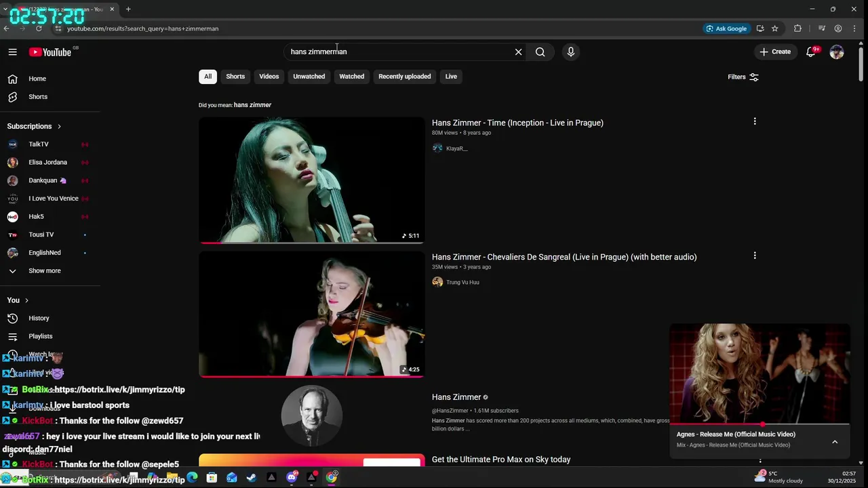Click the search input field

coord(400,52)
